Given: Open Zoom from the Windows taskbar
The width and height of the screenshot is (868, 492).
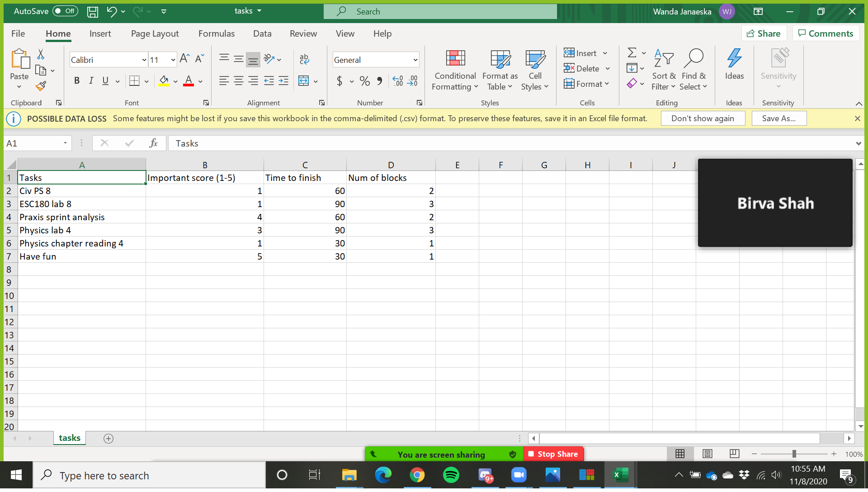Looking at the screenshot, I should (519, 475).
